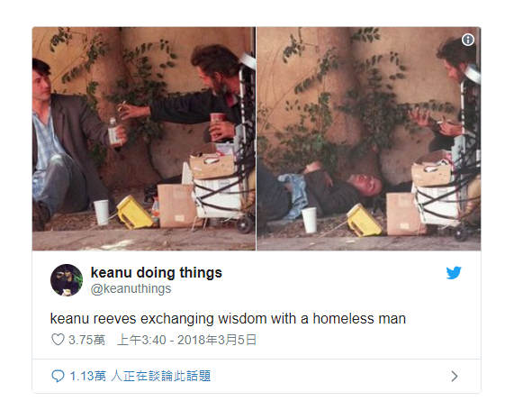This screenshot has height=410, width=532.
Task: Open the left tweet photo
Action: [x=144, y=139]
